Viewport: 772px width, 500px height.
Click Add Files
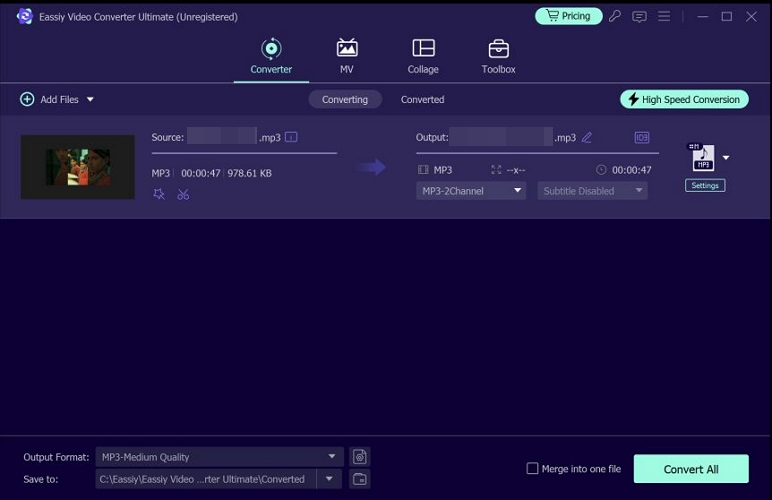tap(50, 99)
